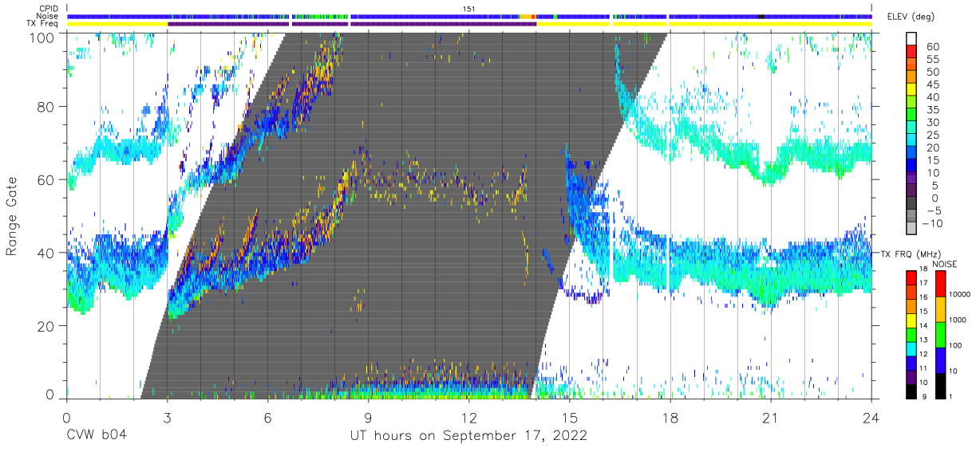This screenshot has width=980, height=452.
Task: Click the NOISE legend title
Action: pyautogui.click(x=944, y=264)
